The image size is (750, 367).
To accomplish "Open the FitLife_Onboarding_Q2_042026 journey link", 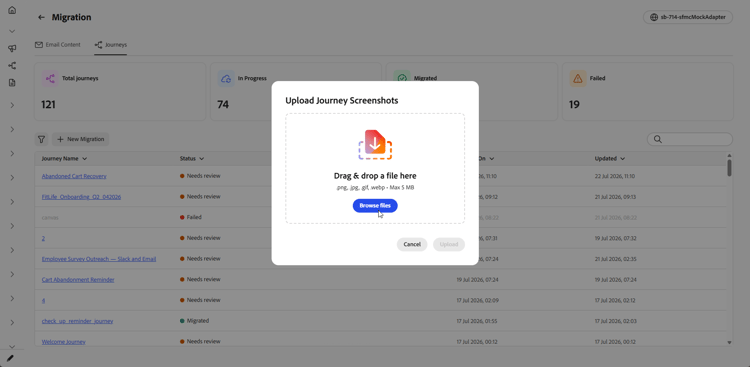I will [81, 197].
